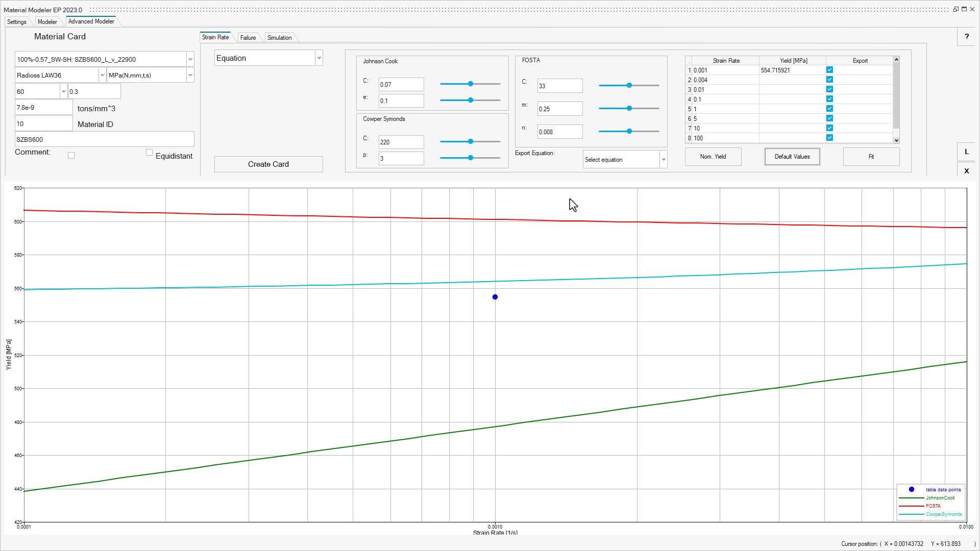Click the Create Card button

tap(268, 164)
